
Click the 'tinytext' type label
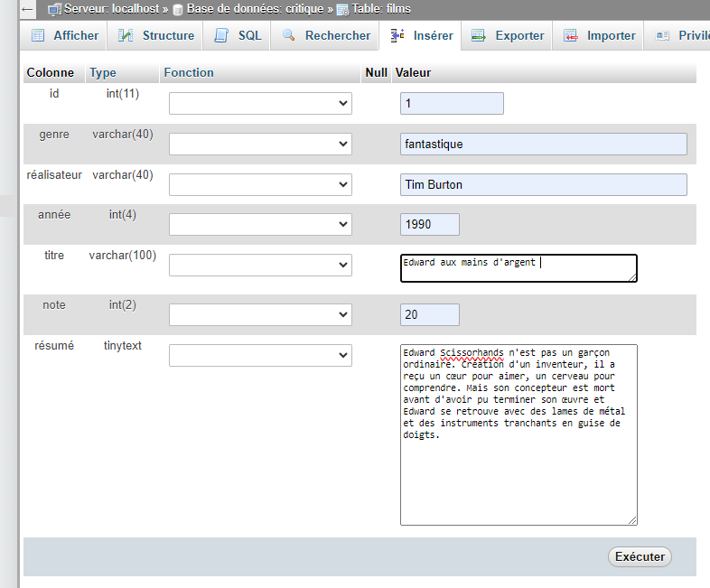click(122, 345)
